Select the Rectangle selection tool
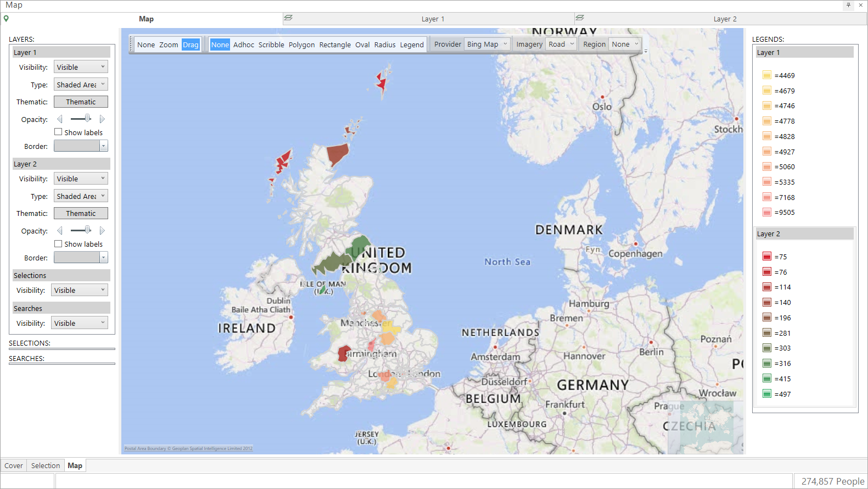 coord(335,45)
